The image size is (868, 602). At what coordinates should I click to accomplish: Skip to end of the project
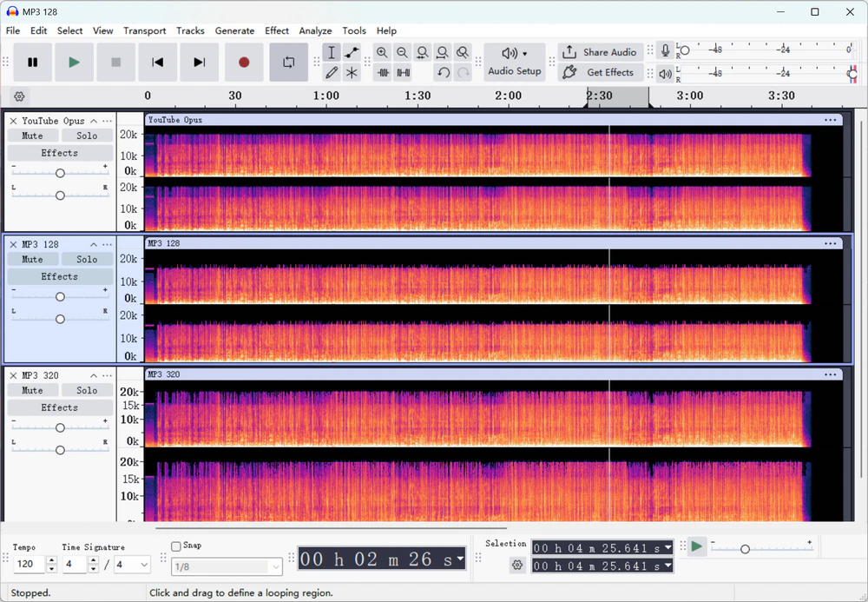click(x=199, y=62)
